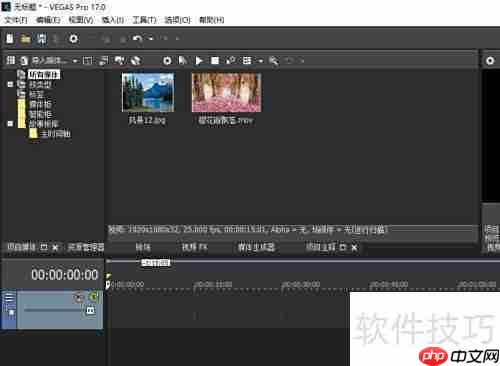
Task: Open the 工具(T) menu
Action: pyautogui.click(x=144, y=20)
